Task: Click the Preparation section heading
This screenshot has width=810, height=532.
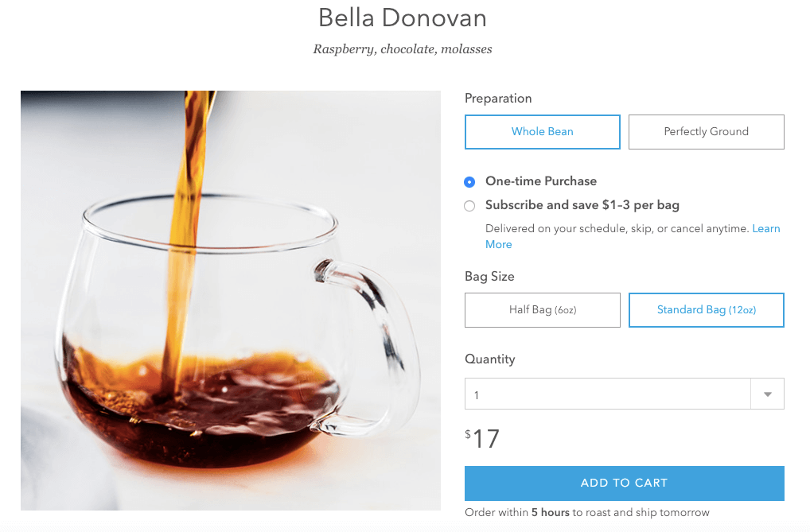Action: (498, 98)
